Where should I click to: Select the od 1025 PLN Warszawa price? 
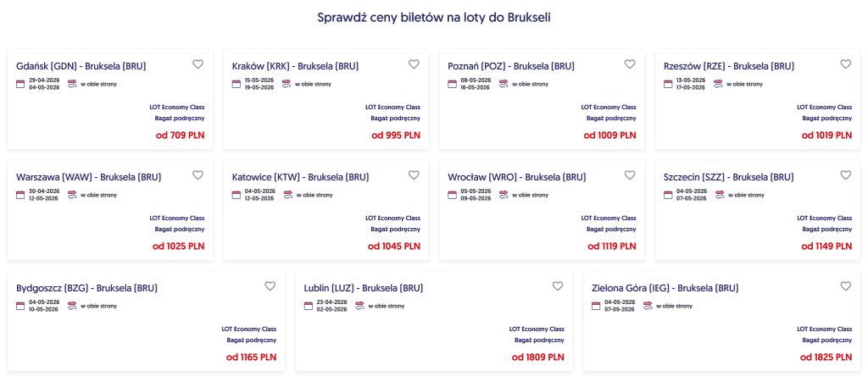click(179, 246)
